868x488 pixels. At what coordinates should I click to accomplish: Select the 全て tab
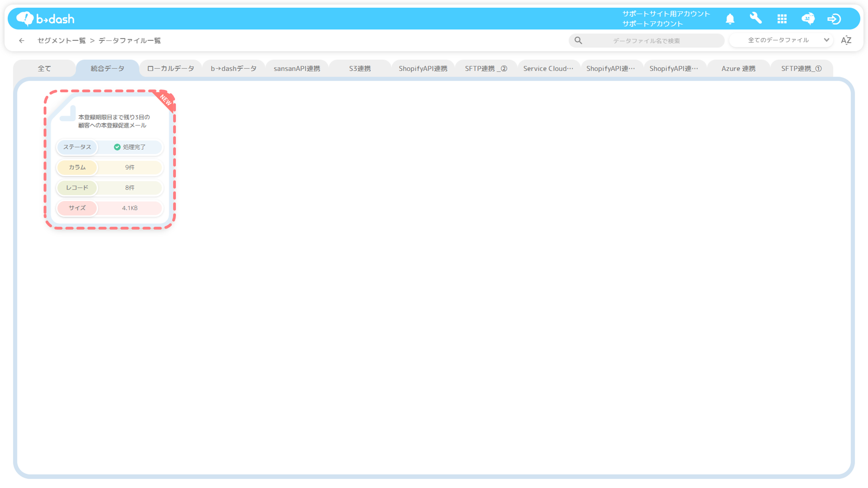(44, 68)
